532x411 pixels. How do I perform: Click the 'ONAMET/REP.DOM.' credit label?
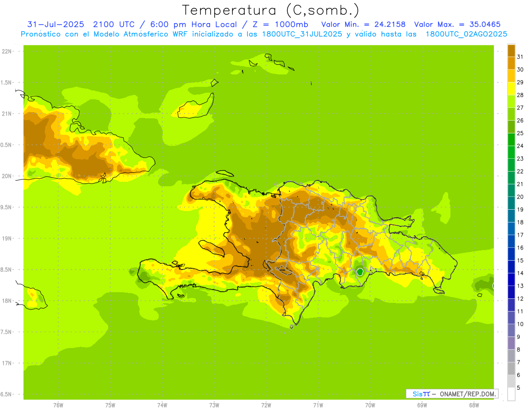(467, 394)
